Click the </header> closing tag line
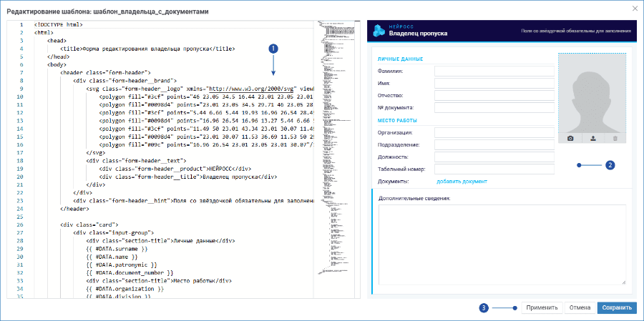Screen dimensions: 644x321 click(74, 209)
